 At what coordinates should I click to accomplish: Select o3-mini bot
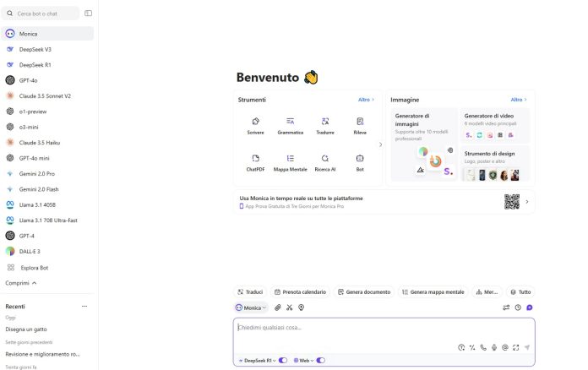47,127
